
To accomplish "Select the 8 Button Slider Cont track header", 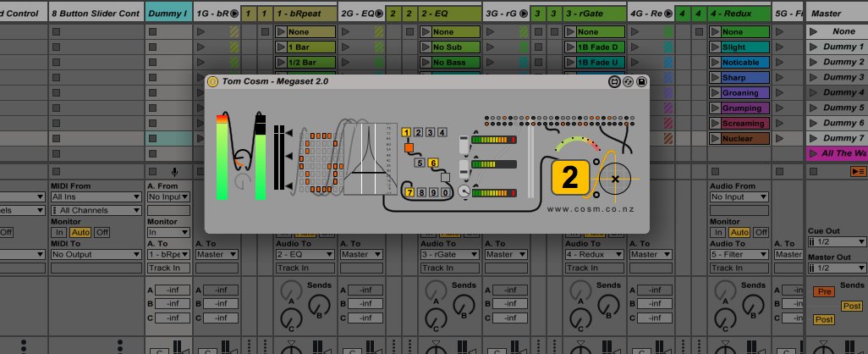I will pos(96,14).
